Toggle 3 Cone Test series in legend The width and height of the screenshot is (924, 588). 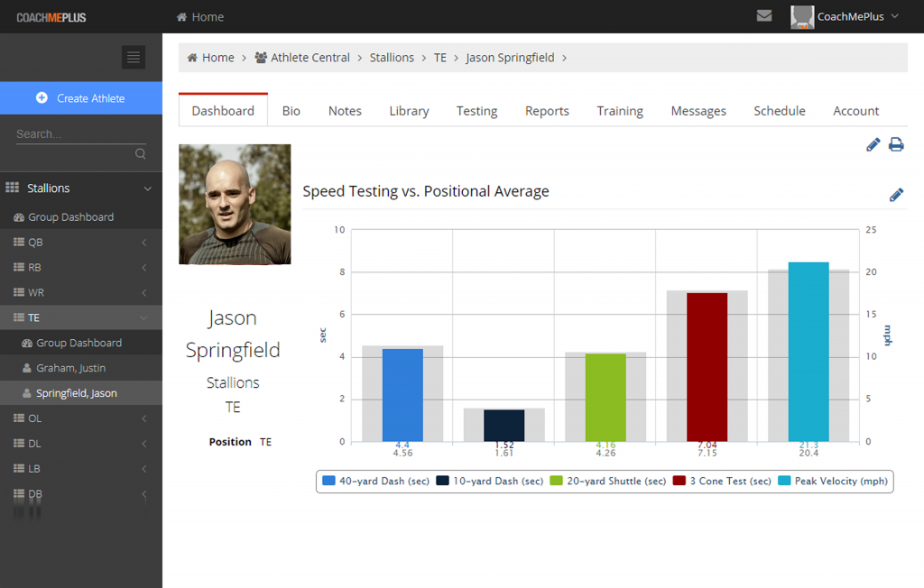point(722,482)
